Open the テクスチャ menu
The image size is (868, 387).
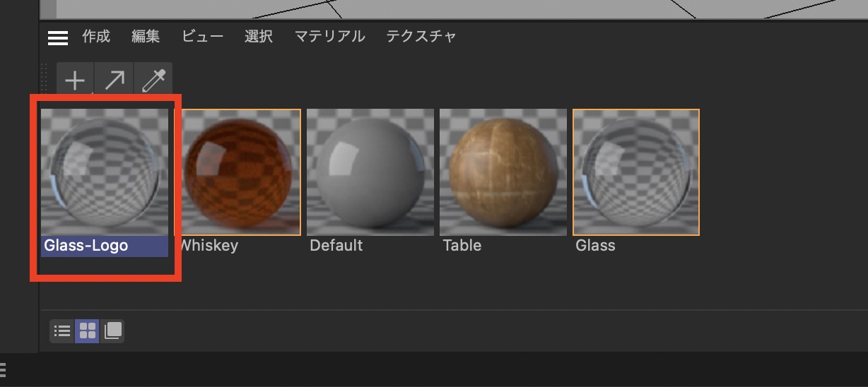click(x=421, y=37)
